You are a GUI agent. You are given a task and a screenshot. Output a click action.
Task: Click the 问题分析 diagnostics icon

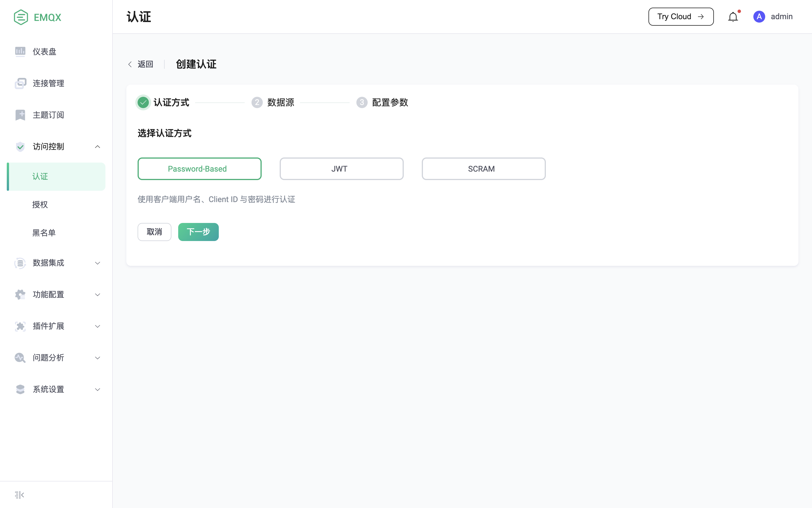point(20,358)
